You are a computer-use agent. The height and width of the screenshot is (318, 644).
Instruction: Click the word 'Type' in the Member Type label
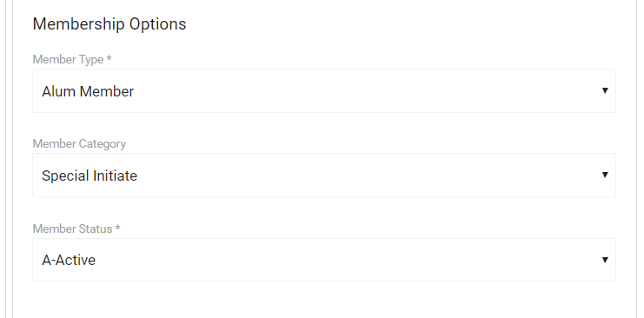91,60
